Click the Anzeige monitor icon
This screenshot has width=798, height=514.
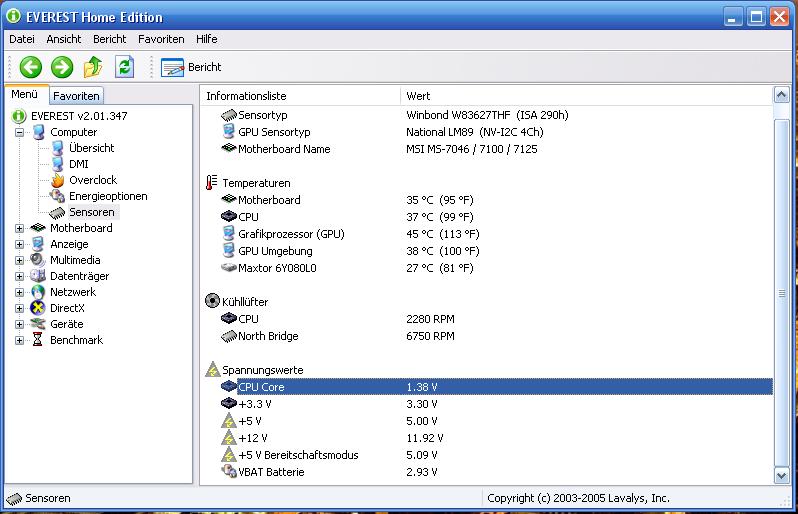(x=38, y=244)
